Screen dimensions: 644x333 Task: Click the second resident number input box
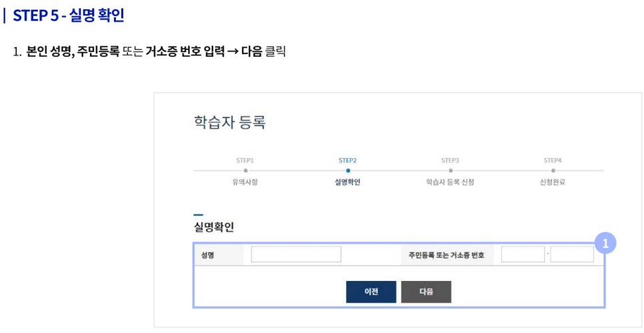[x=572, y=255]
